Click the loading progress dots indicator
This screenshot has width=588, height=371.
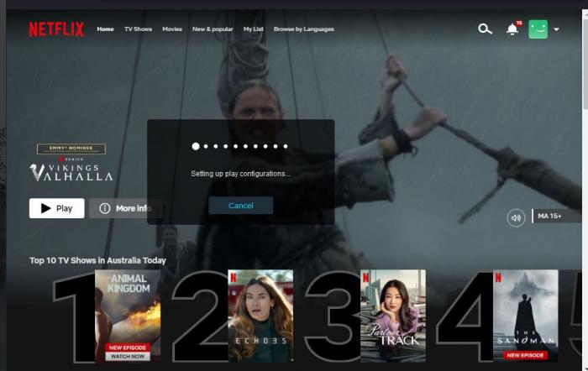[x=240, y=146]
